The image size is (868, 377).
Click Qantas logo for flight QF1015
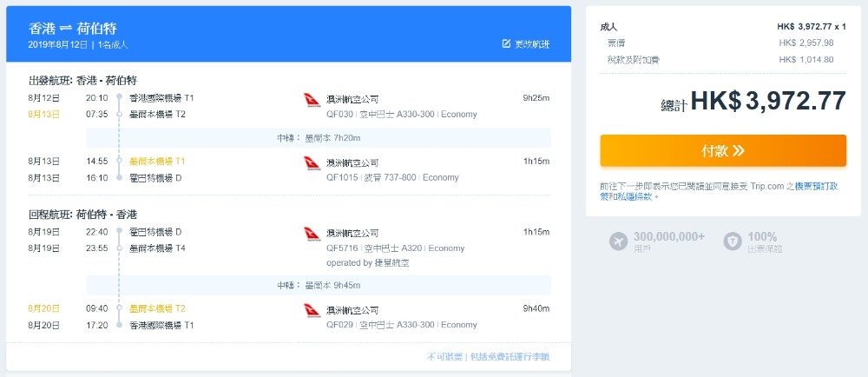click(312, 163)
